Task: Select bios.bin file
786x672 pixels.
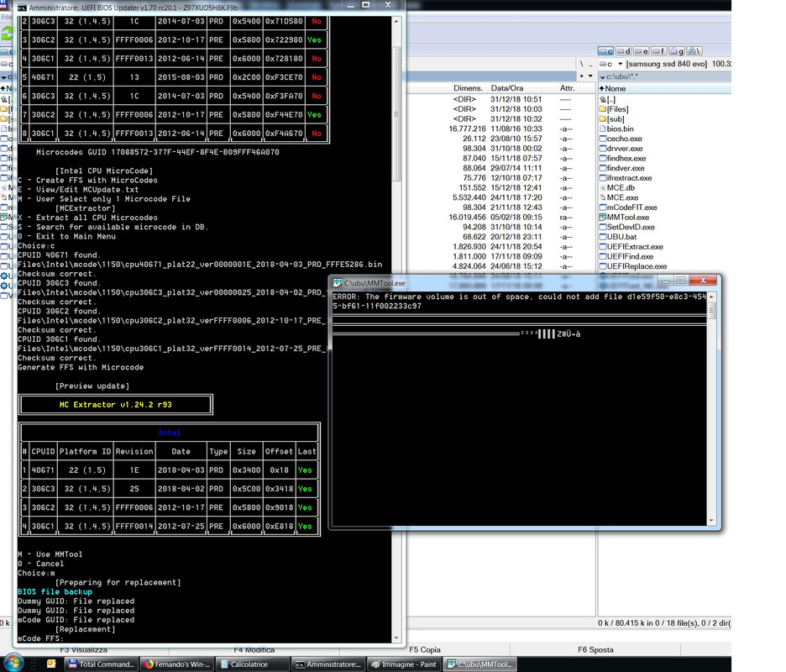Action: pos(616,129)
